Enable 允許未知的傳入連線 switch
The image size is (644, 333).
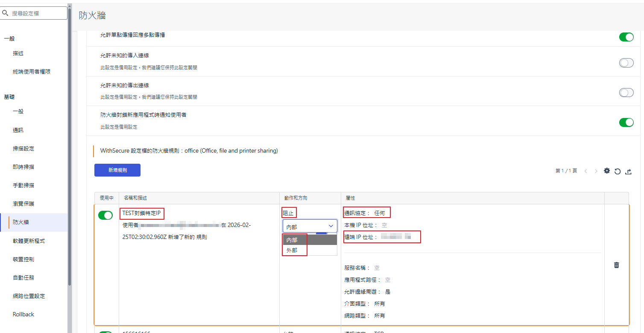(x=626, y=63)
